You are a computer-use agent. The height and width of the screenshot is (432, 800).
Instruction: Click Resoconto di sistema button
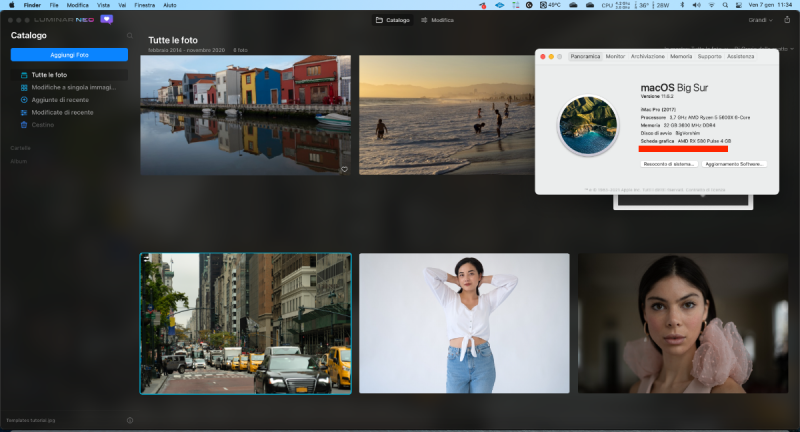click(669, 163)
